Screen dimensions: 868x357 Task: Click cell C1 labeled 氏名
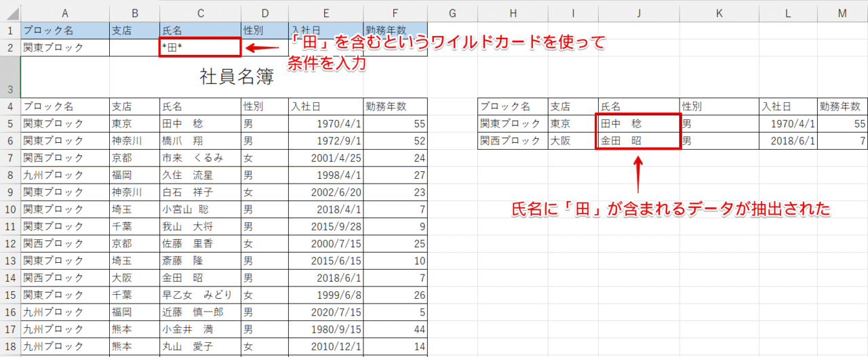[x=200, y=30]
